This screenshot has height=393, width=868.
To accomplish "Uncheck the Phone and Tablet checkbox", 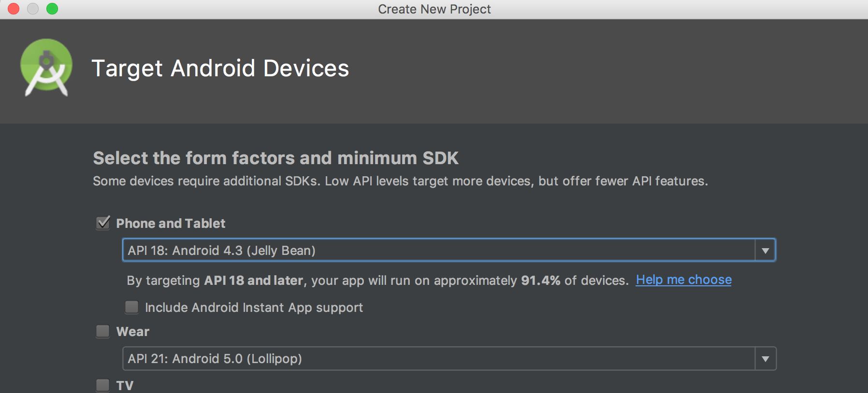I will pos(103,223).
